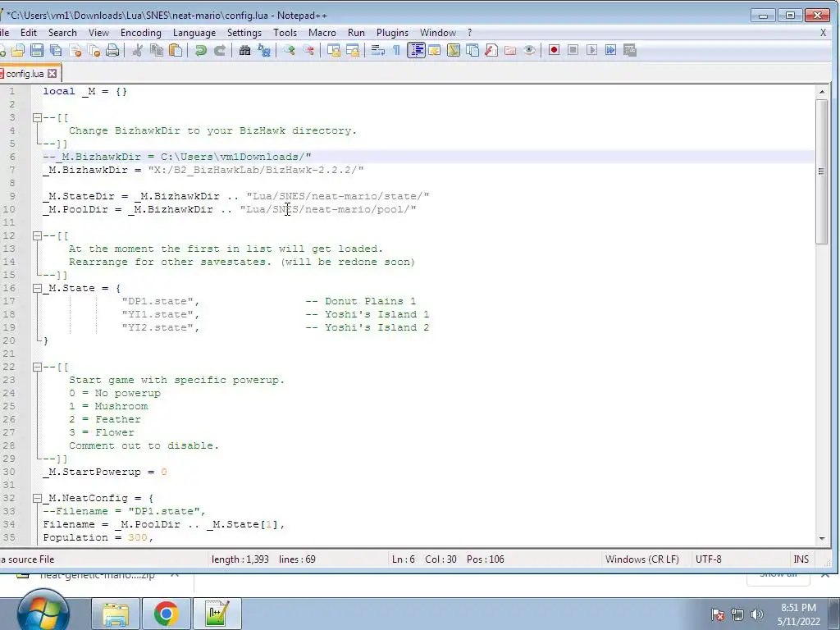Close the config.lua tab with its X

[52, 73]
